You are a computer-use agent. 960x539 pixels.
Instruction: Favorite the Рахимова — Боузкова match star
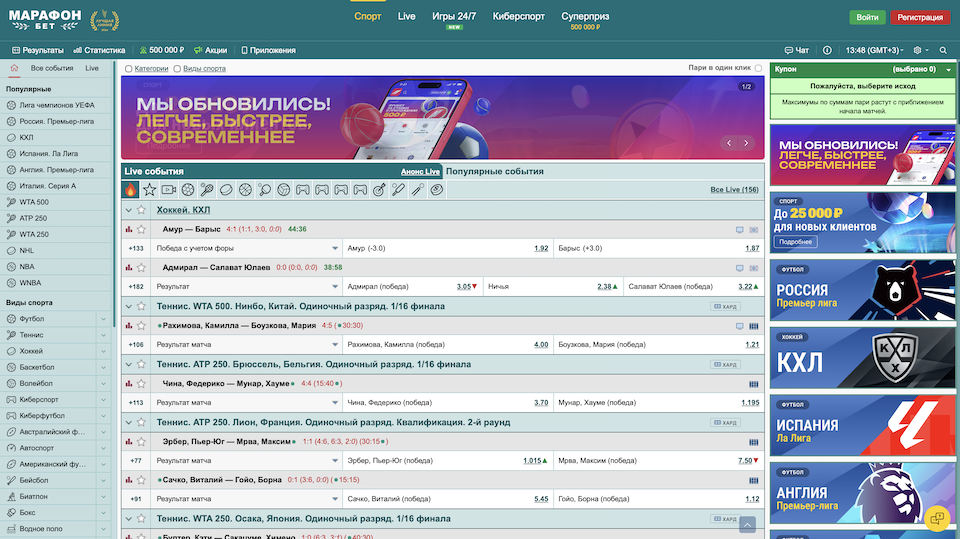(141, 326)
